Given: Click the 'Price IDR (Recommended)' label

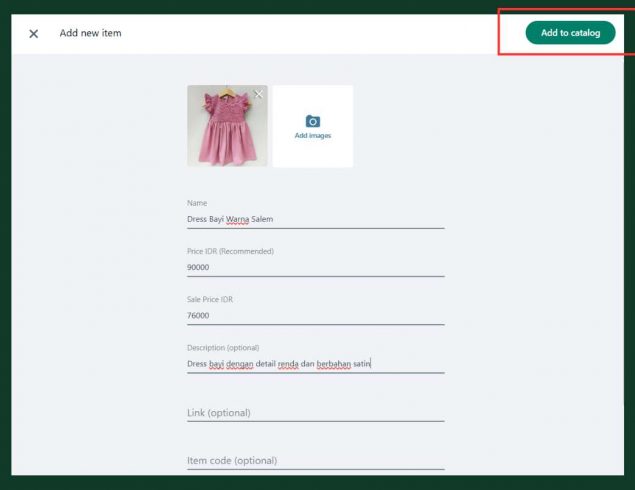Looking at the screenshot, I should coord(230,251).
